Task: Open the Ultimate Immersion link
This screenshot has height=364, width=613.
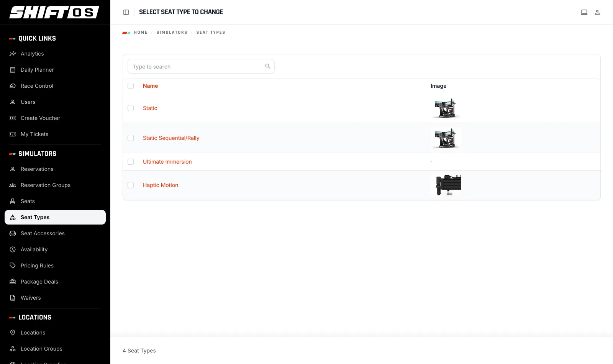Action: tap(167, 162)
